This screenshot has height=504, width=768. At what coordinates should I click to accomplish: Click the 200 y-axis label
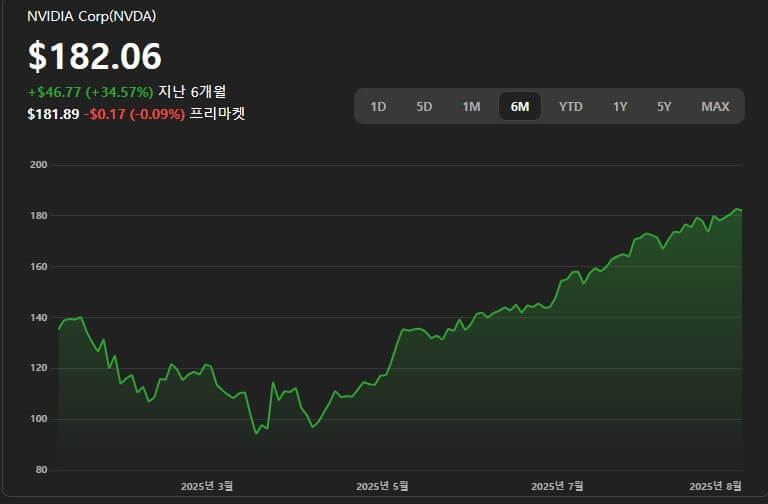(x=39, y=165)
